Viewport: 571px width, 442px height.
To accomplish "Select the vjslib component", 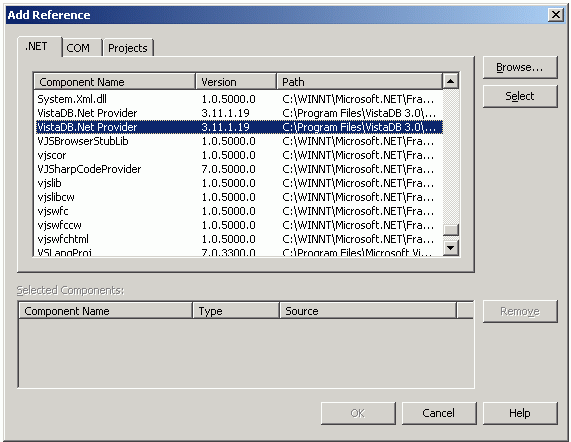I will tap(239, 183).
